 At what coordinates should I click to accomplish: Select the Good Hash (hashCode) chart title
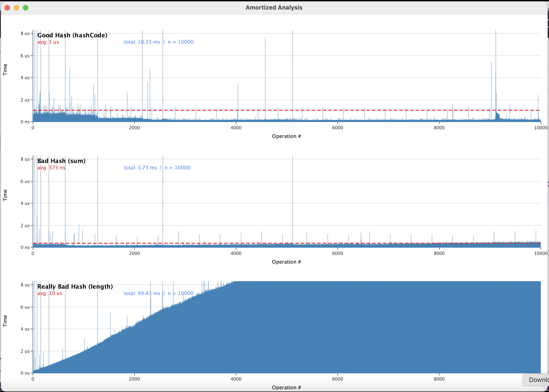click(72, 35)
